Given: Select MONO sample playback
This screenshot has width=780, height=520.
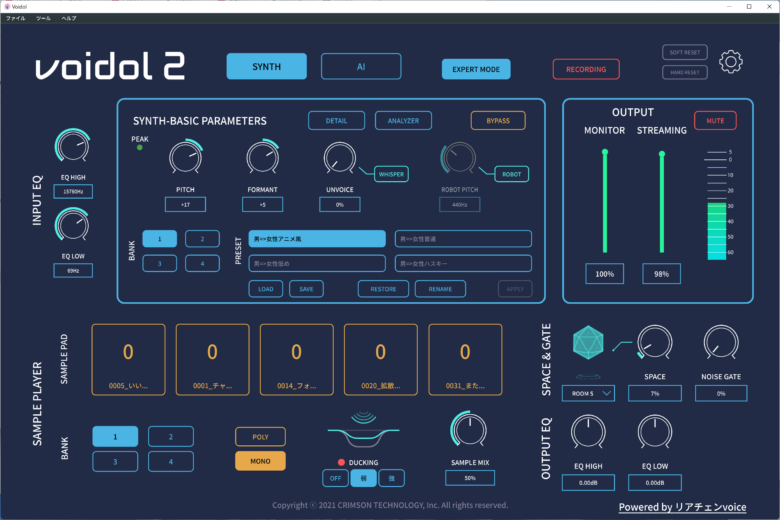Looking at the screenshot, I should click(x=260, y=461).
